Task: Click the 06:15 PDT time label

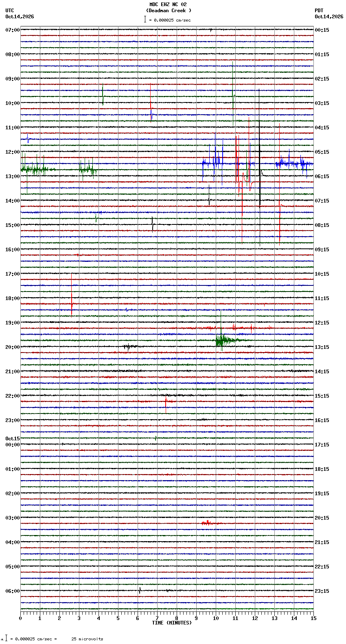Action: tap(322, 176)
